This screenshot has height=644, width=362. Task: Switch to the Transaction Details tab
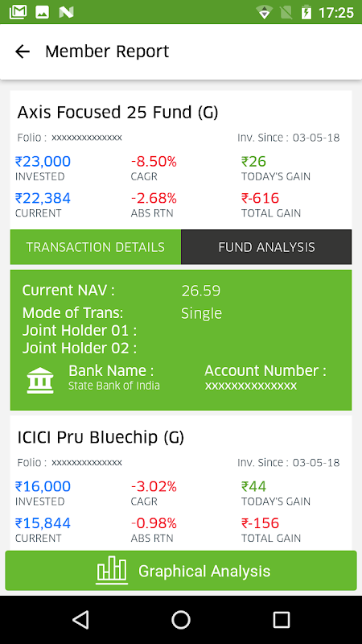point(95,247)
